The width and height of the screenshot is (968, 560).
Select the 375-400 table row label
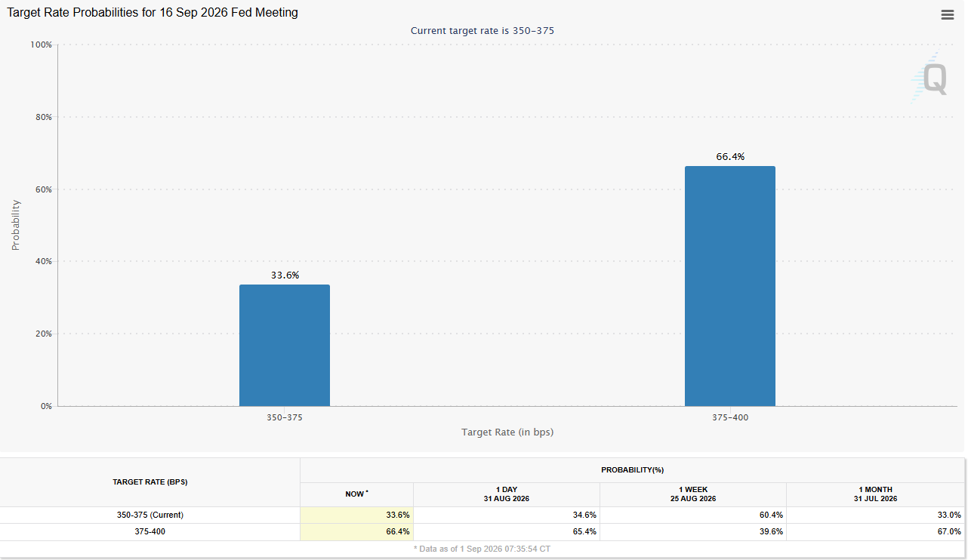coord(150,531)
